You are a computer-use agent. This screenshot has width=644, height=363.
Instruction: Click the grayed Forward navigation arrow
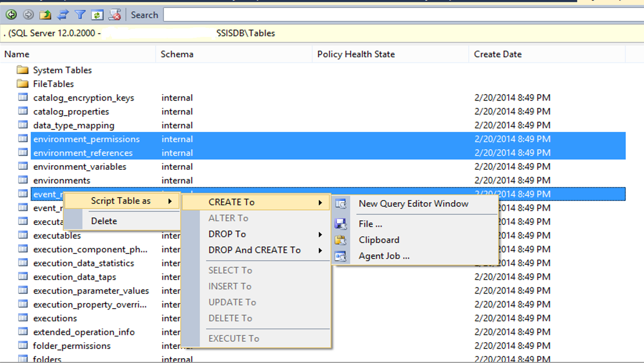click(x=28, y=15)
